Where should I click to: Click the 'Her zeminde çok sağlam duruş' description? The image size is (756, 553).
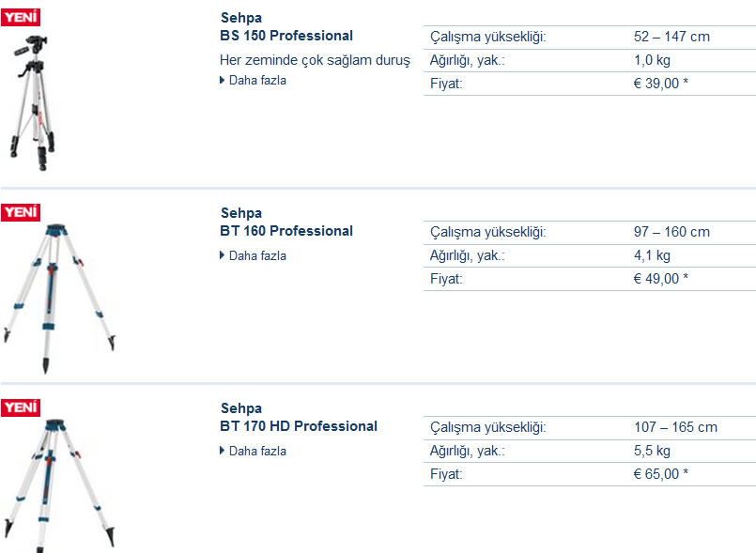point(315,60)
